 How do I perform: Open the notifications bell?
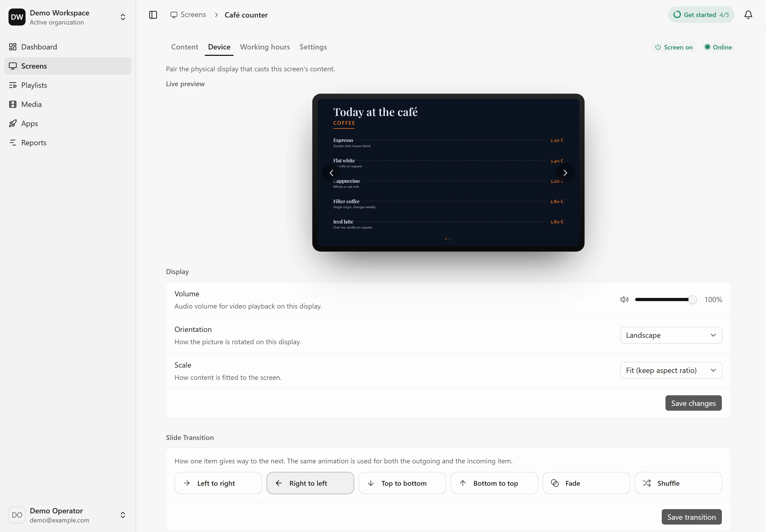[748, 15]
